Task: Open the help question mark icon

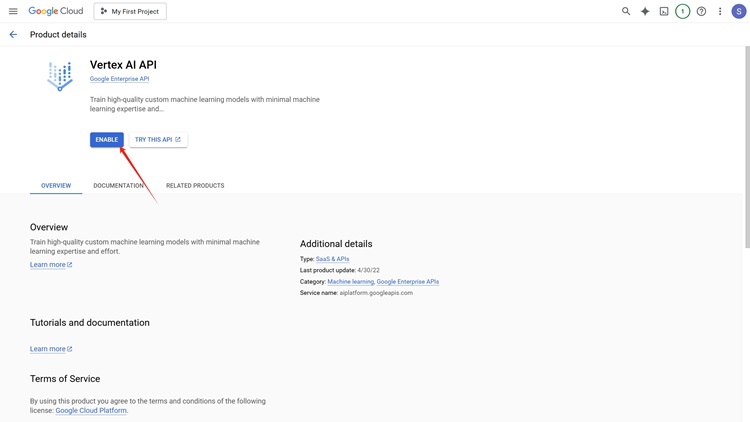Action: [x=701, y=11]
